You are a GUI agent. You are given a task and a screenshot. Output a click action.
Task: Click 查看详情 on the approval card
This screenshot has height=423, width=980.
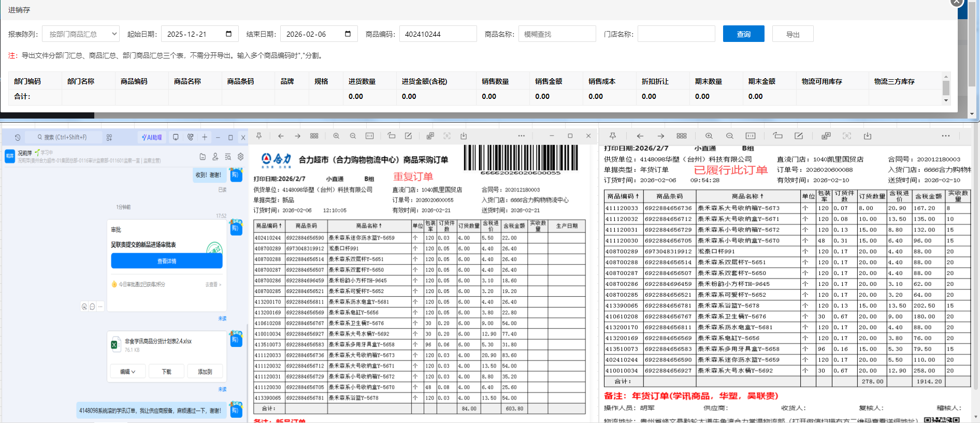[x=167, y=261]
